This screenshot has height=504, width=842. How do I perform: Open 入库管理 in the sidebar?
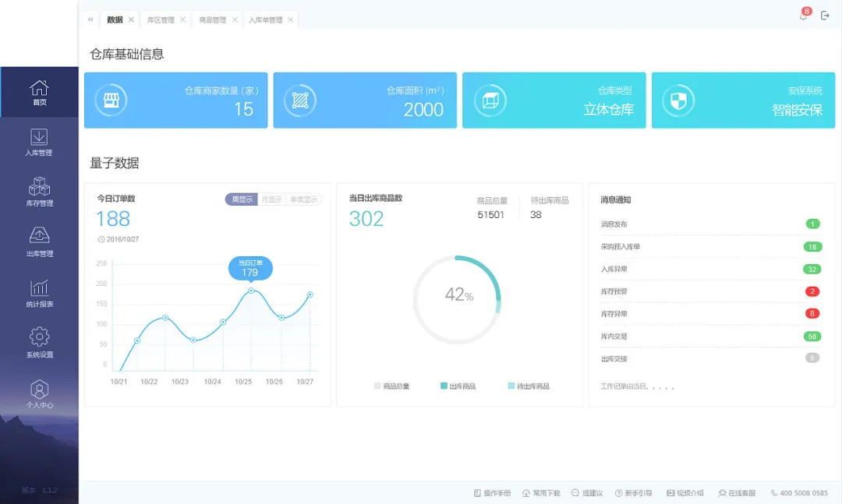coord(39,143)
